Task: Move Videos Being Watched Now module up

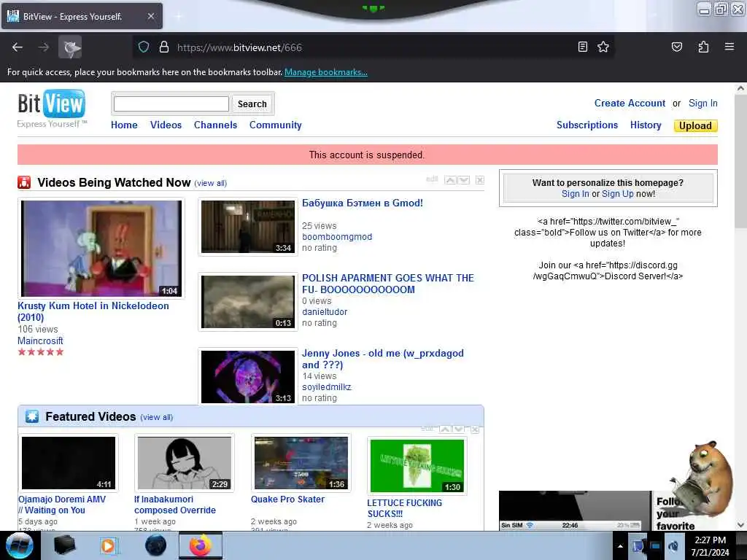Action: tap(449, 180)
